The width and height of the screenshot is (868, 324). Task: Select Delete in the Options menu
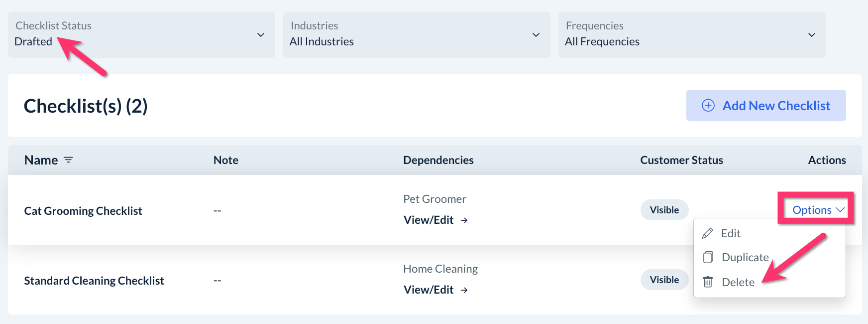[738, 282]
